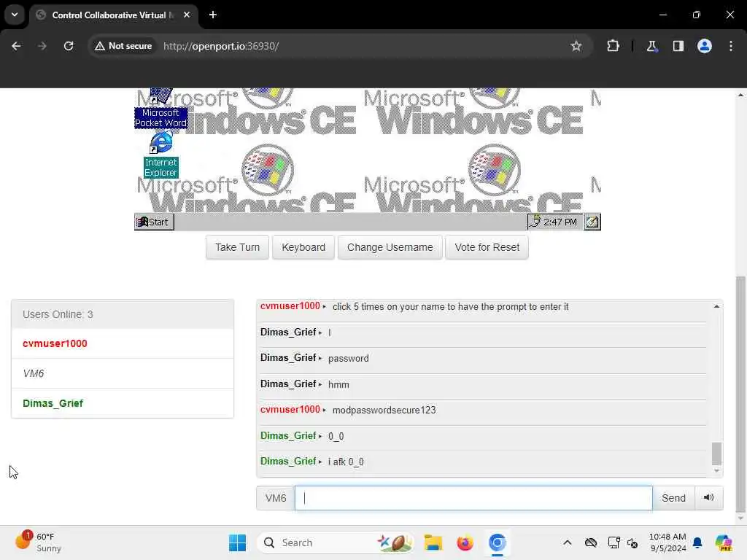747x560 pixels.
Task: Open Copilot preview icon on taskbar
Action: point(723,542)
